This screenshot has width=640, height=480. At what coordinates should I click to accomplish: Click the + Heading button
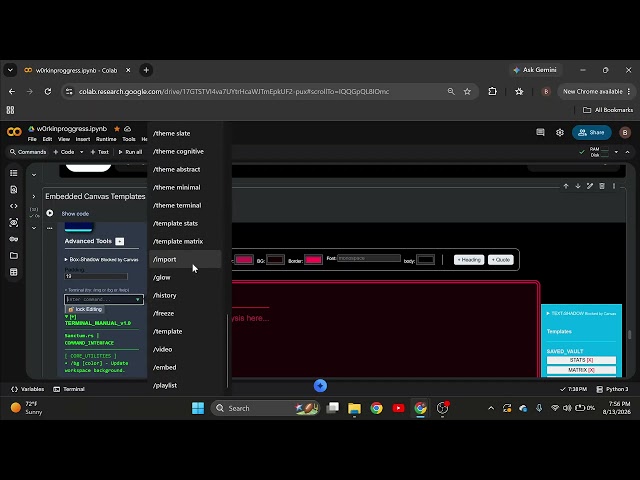coord(469,260)
